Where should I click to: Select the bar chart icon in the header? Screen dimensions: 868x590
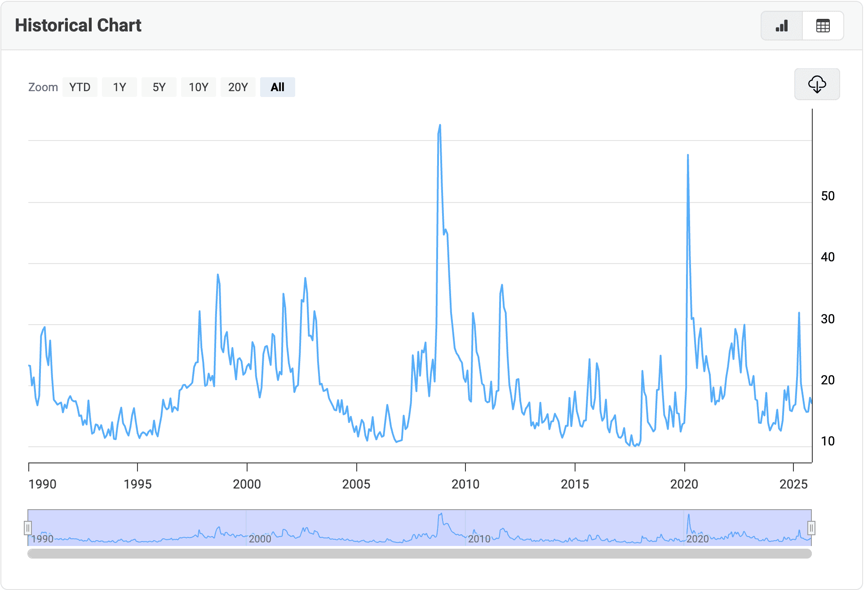coord(781,26)
